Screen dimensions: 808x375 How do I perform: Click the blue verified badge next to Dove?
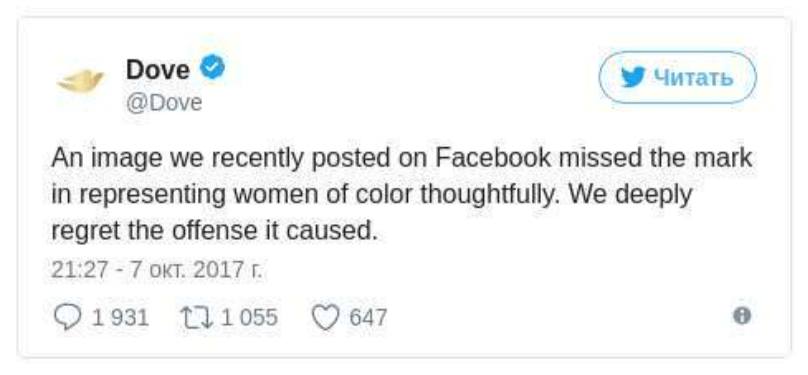[x=212, y=69]
